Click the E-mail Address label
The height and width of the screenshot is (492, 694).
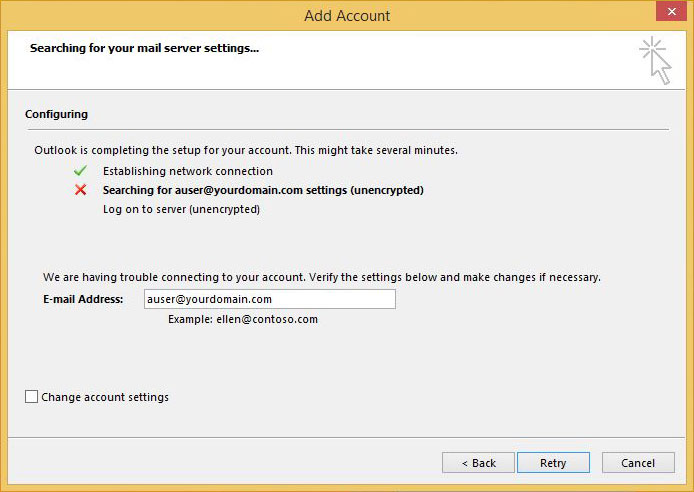coord(83,299)
